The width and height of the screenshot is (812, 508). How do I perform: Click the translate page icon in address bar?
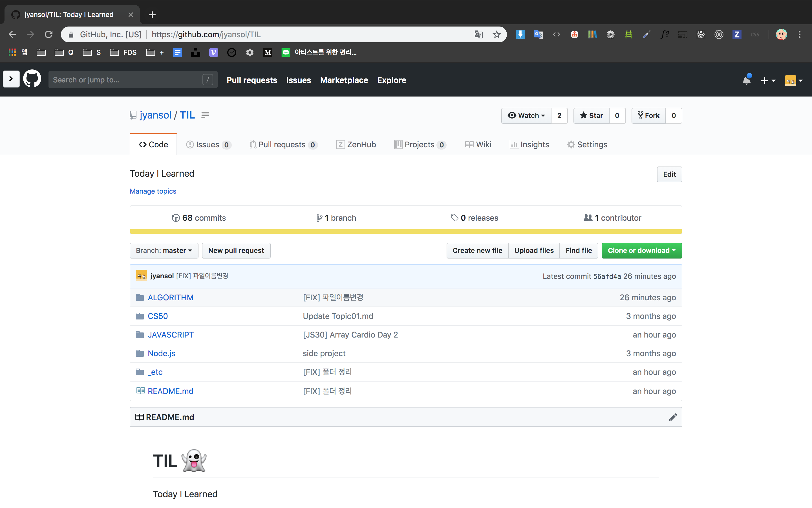478,34
